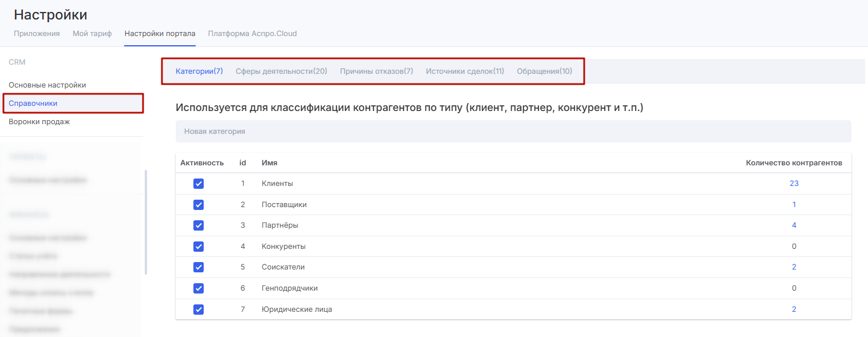This screenshot has height=337, width=868.
Task: Open Воронки продаж in the sidebar
Action: click(x=39, y=122)
